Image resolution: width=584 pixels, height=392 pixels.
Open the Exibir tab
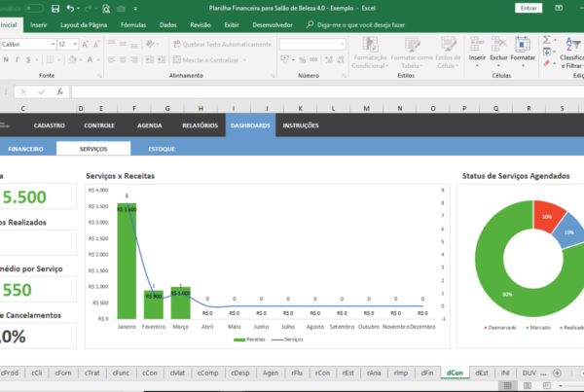232,25
